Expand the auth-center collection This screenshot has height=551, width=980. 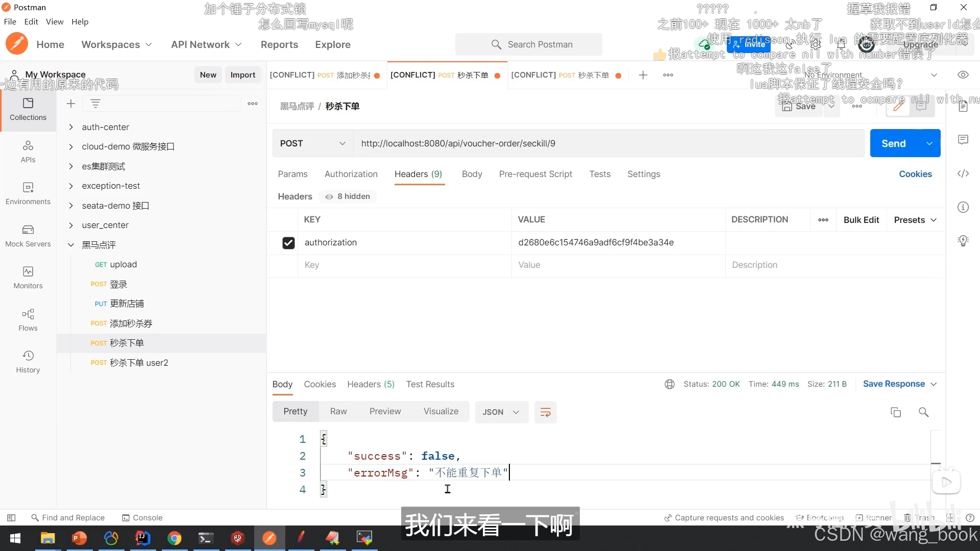pyautogui.click(x=71, y=127)
